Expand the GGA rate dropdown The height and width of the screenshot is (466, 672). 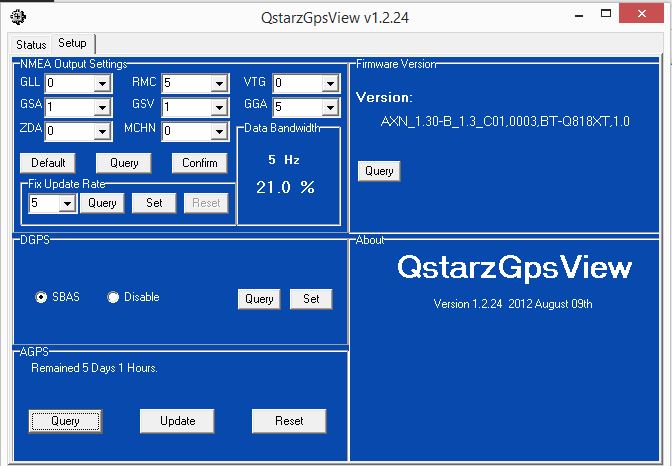coord(330,107)
